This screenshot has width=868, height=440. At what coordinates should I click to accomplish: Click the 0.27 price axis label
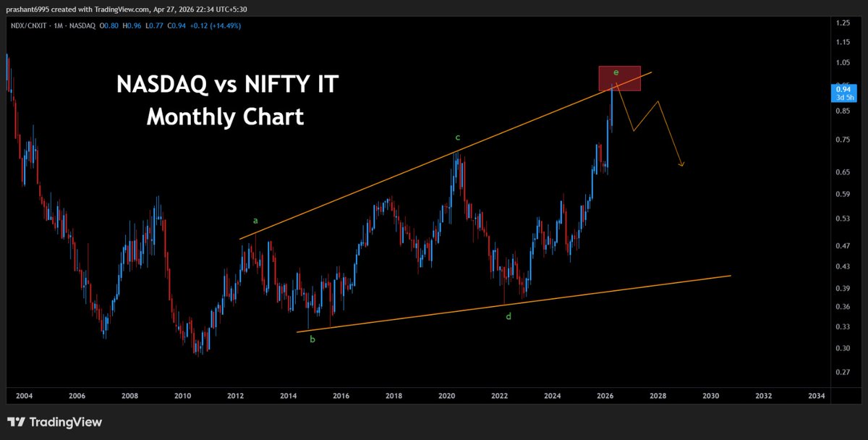842,373
